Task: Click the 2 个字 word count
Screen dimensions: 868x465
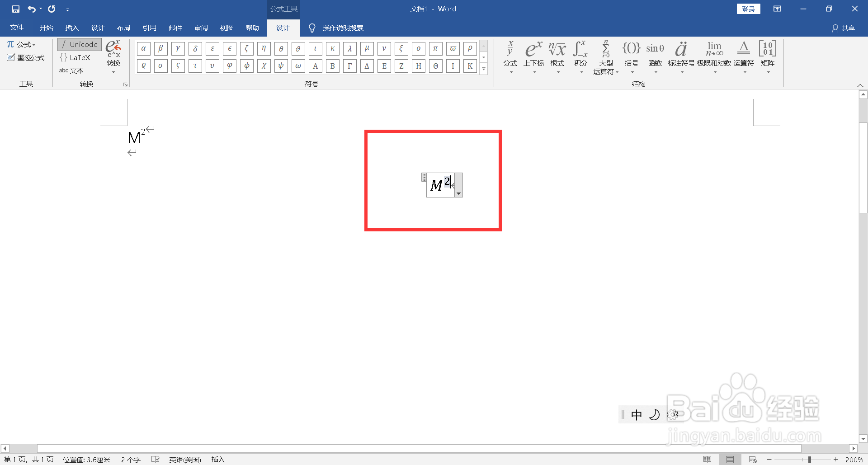Action: tap(131, 460)
